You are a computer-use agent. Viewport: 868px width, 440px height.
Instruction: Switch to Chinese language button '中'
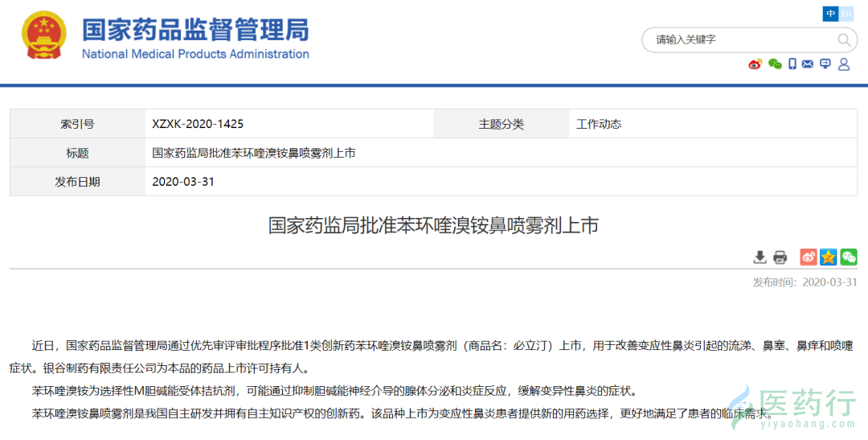[831, 14]
